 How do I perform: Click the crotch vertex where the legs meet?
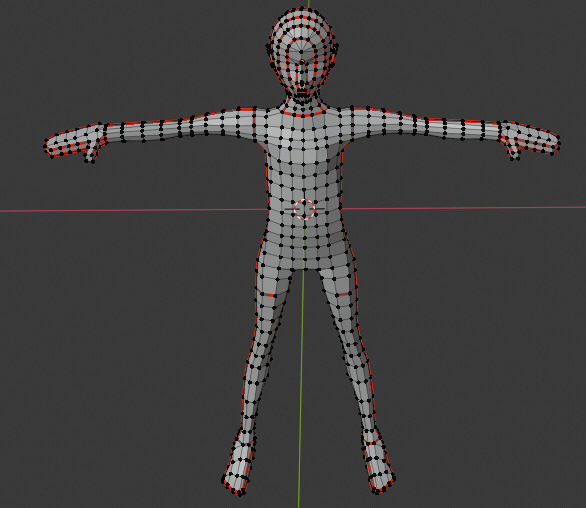tap(303, 268)
